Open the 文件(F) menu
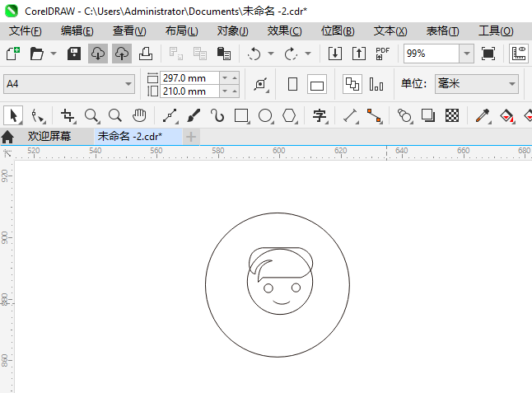The image size is (532, 393). [x=25, y=31]
